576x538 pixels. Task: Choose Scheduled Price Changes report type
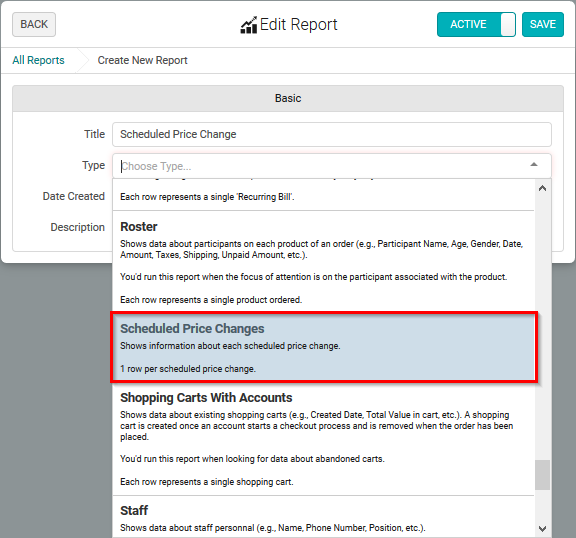[x=323, y=347]
